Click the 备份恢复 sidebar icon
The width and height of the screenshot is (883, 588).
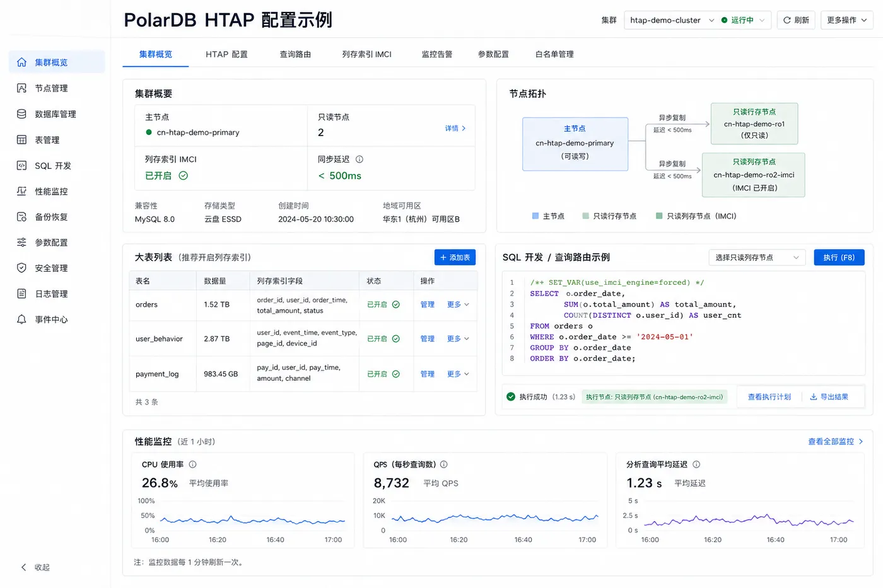click(21, 217)
